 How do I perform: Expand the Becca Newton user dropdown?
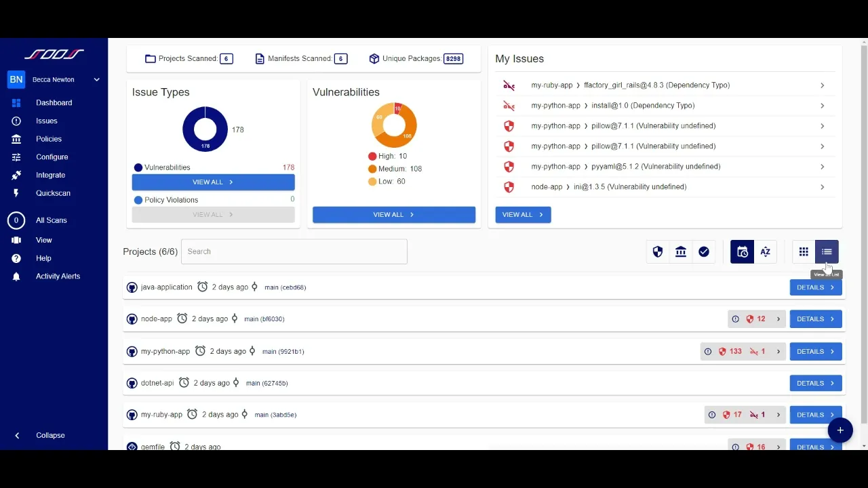click(96, 80)
